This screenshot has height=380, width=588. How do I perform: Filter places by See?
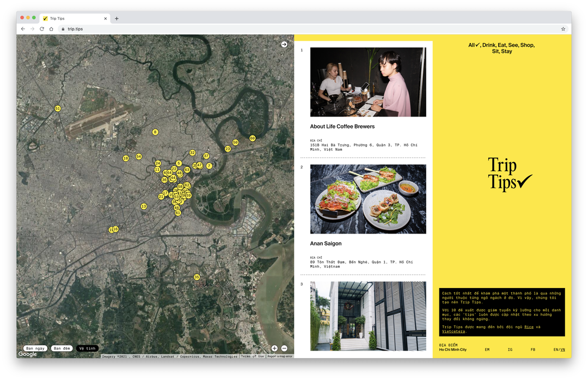(x=513, y=45)
